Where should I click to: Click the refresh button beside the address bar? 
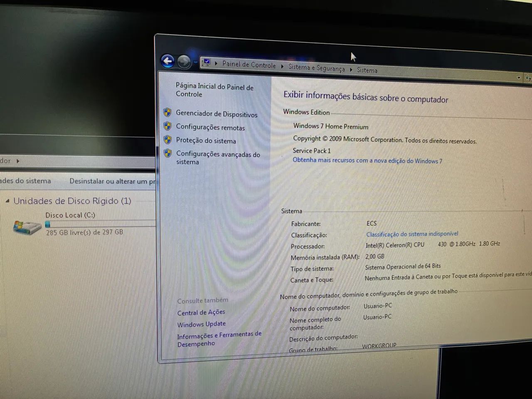(x=528, y=78)
